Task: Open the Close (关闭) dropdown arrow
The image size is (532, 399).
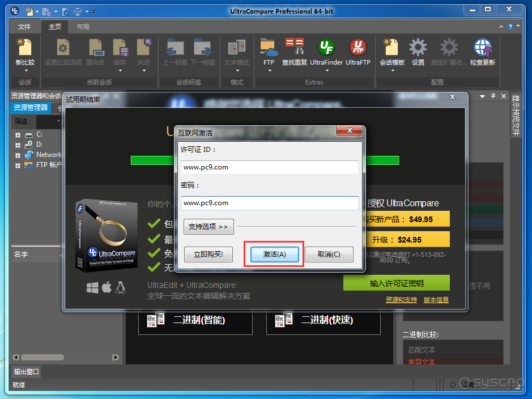Action: tap(144, 71)
